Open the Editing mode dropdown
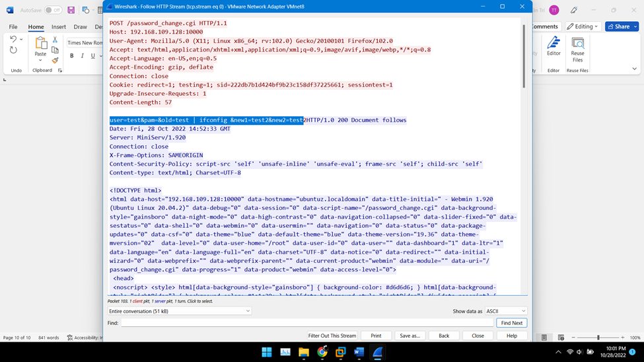This screenshot has height=362, width=644. 583,26
